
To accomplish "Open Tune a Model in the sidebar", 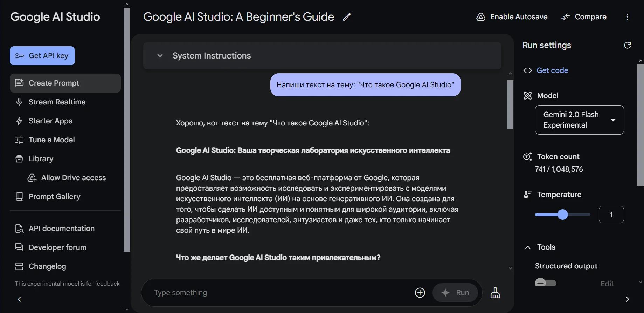I will click(x=65, y=140).
